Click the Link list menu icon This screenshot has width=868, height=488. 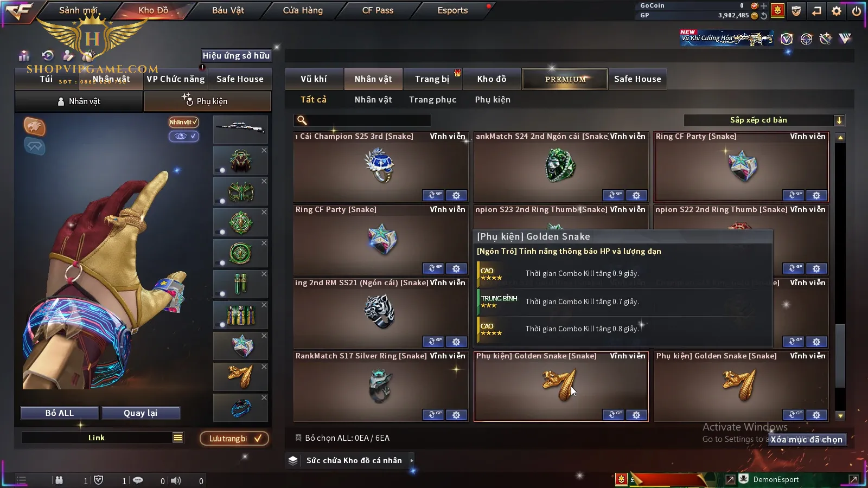pyautogui.click(x=178, y=438)
